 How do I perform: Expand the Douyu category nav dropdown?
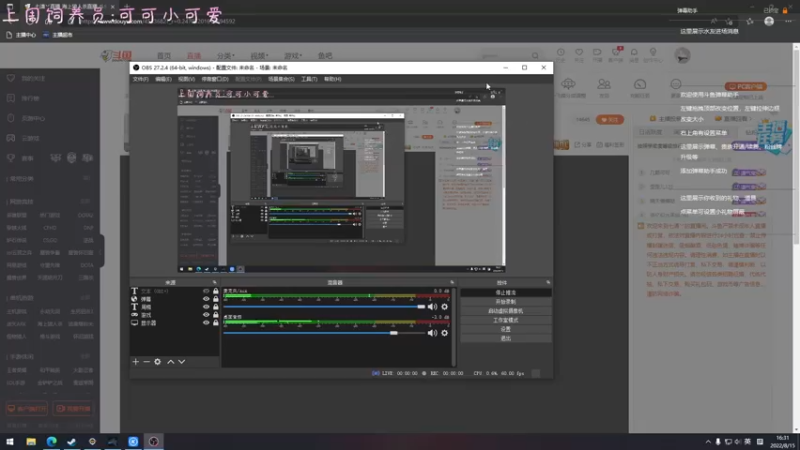226,56
